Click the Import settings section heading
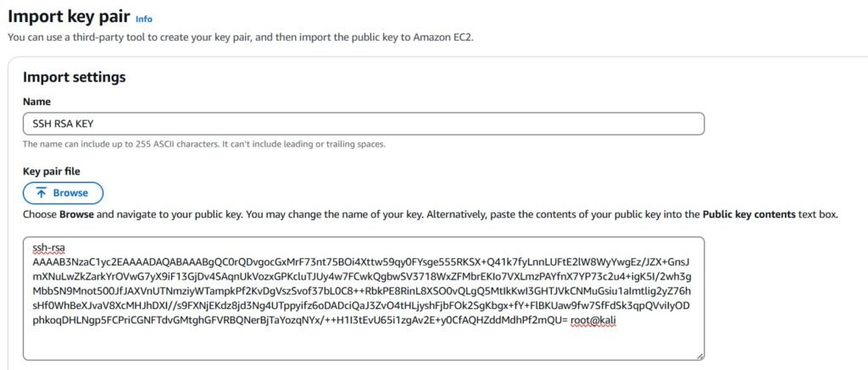 click(x=75, y=77)
